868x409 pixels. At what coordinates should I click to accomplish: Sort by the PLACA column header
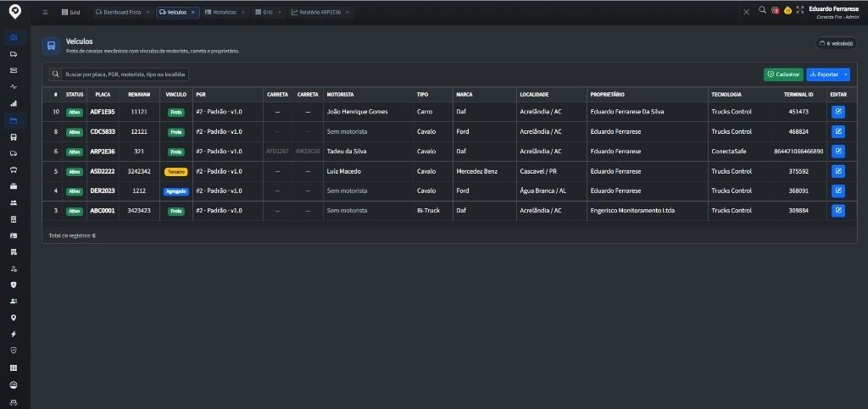click(x=103, y=95)
